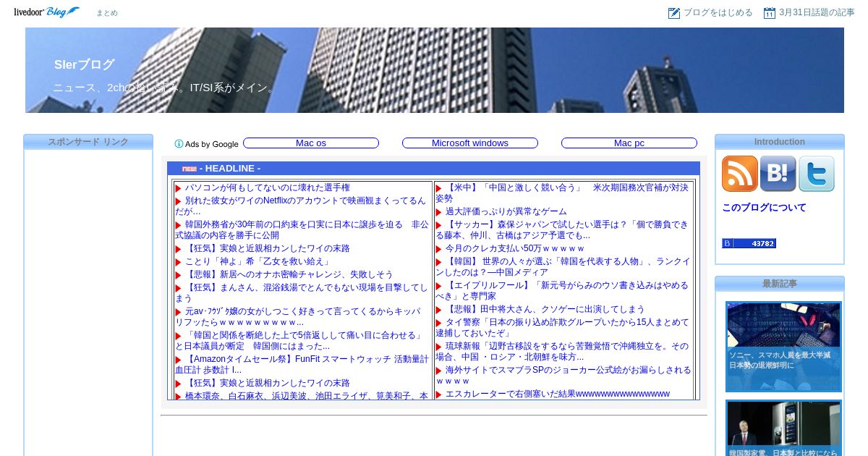Open headline 今月のクレカ支払い50万
Image resolution: width=868 pixels, height=456 pixels.
pos(515,248)
